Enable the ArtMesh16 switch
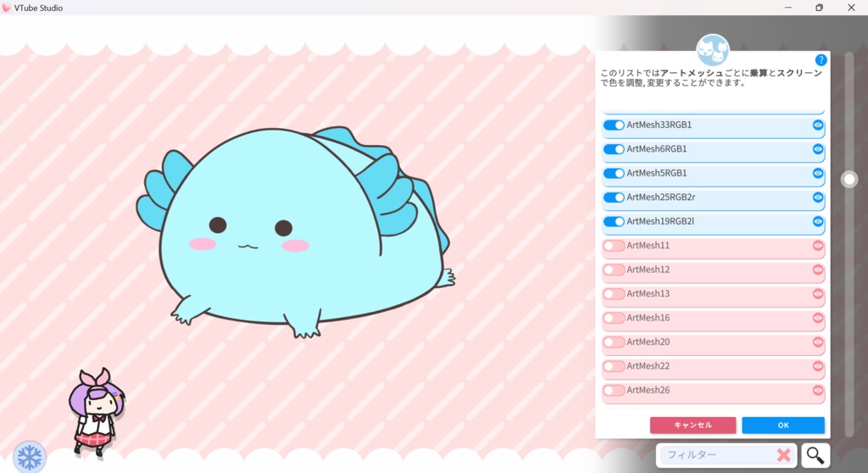Viewport: 868px width, 473px height. 614,319
